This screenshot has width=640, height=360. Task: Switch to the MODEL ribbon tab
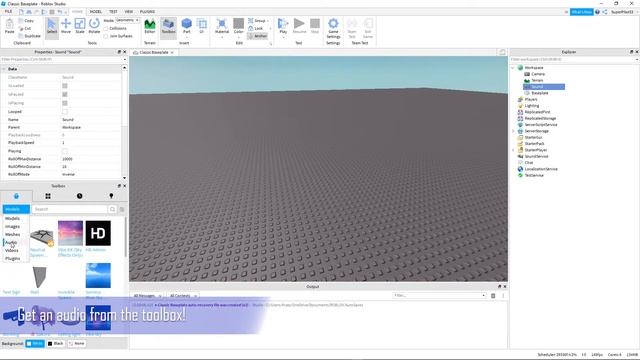click(96, 11)
